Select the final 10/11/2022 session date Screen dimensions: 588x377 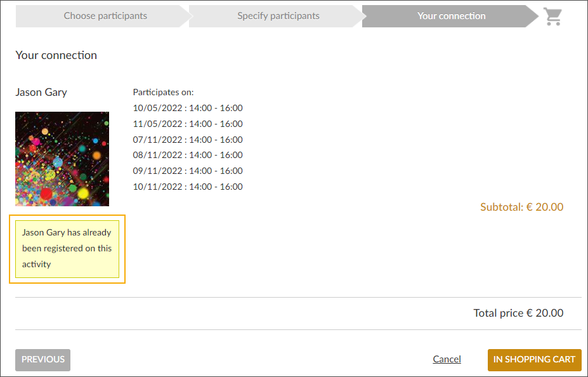tap(188, 187)
